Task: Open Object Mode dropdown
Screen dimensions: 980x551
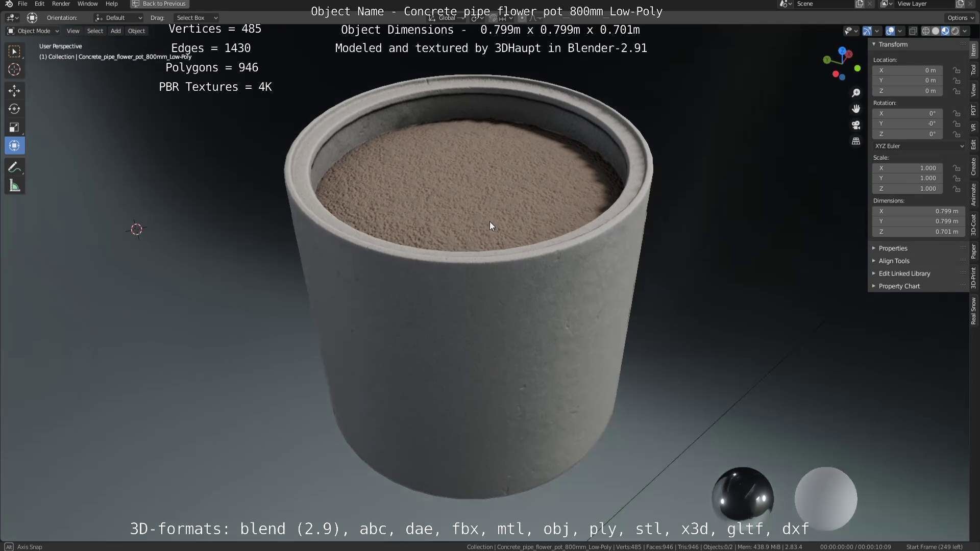Action: coord(33,31)
